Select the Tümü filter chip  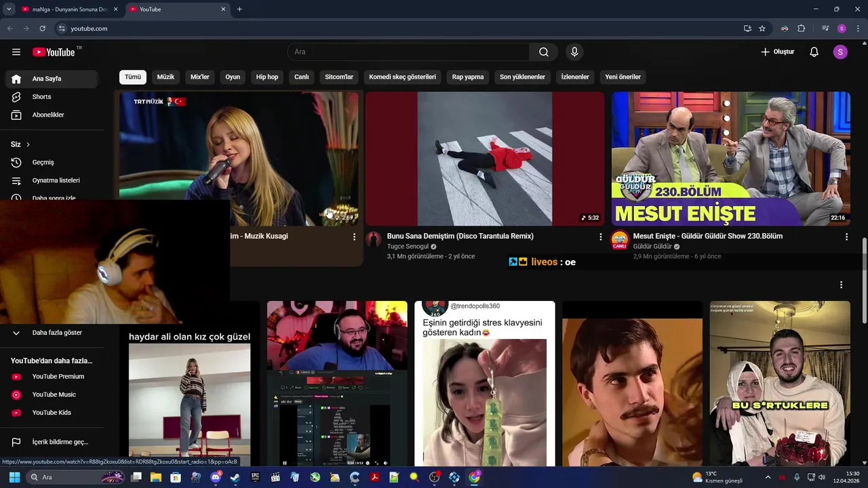(133, 77)
